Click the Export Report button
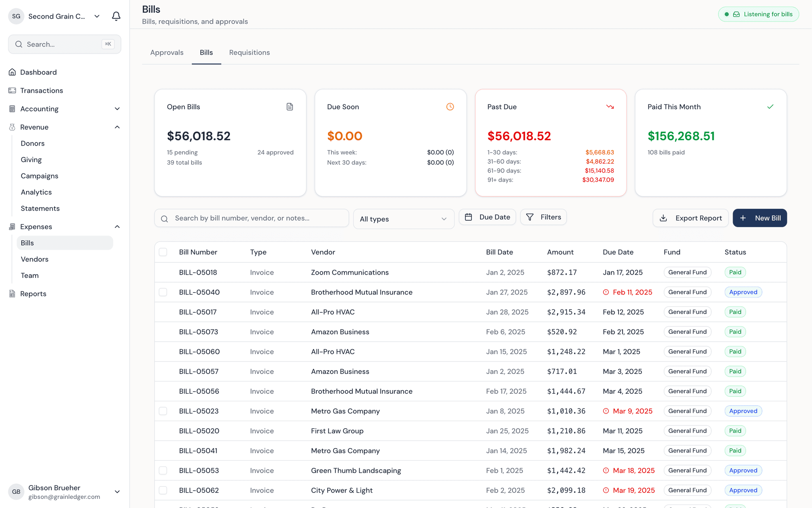This screenshot has height=508, width=812. tap(690, 218)
